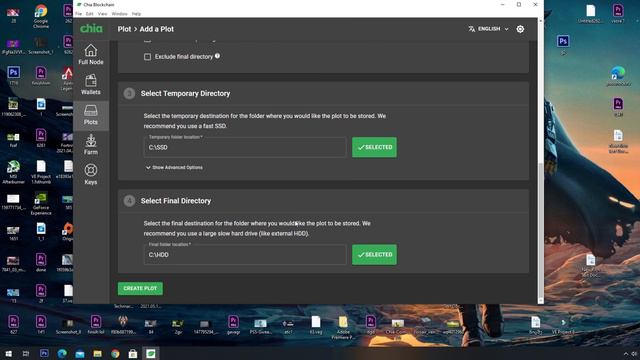Open Microsoft Store from the taskbar
The height and width of the screenshot is (360, 640).
pos(133,353)
